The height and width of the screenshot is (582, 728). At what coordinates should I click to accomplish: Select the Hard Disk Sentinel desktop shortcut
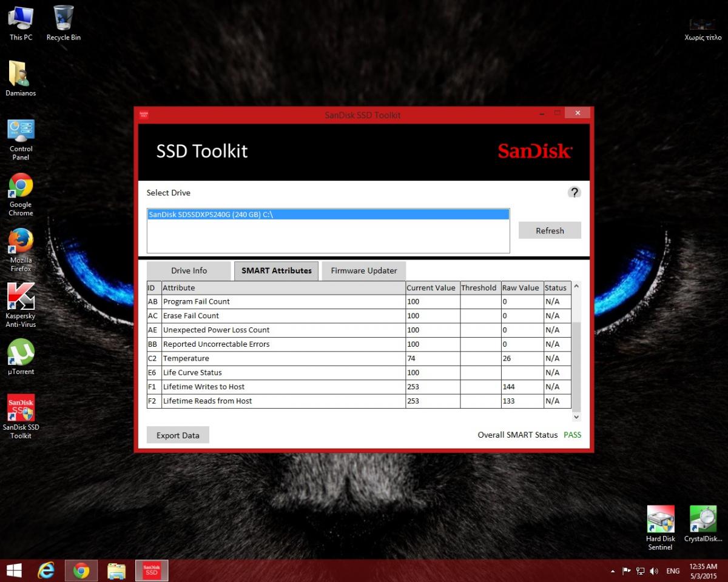pos(661,528)
